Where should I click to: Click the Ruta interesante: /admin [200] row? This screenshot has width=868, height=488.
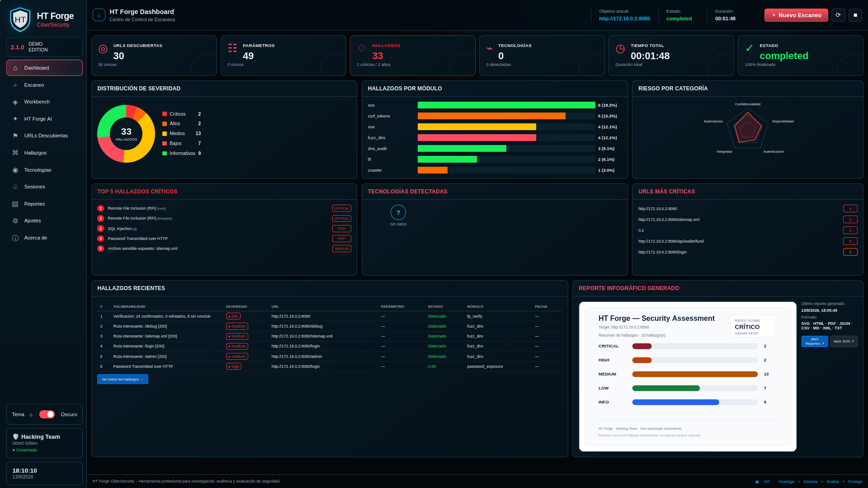330,357
